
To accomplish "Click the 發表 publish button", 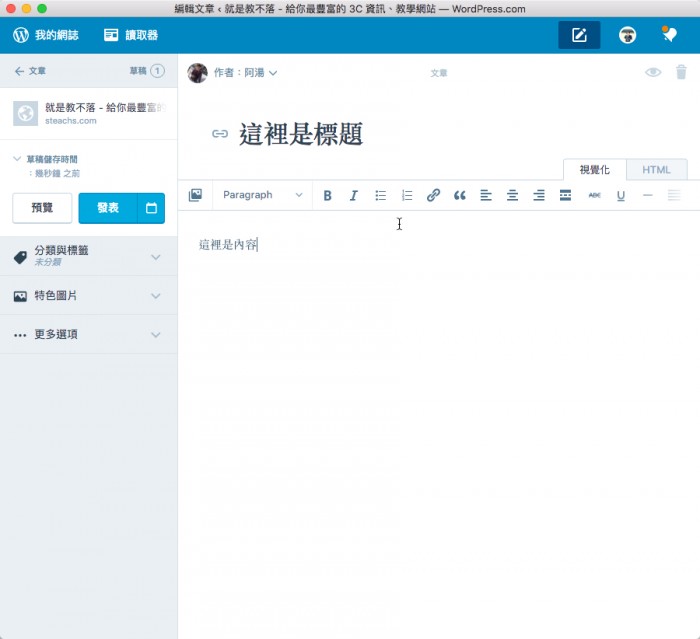I will tap(108, 208).
